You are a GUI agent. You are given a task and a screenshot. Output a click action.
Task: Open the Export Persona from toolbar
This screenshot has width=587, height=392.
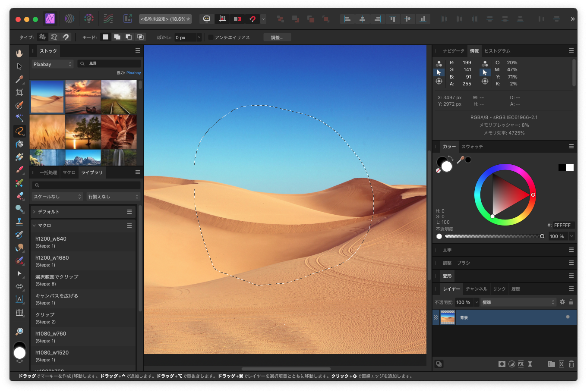click(128, 19)
